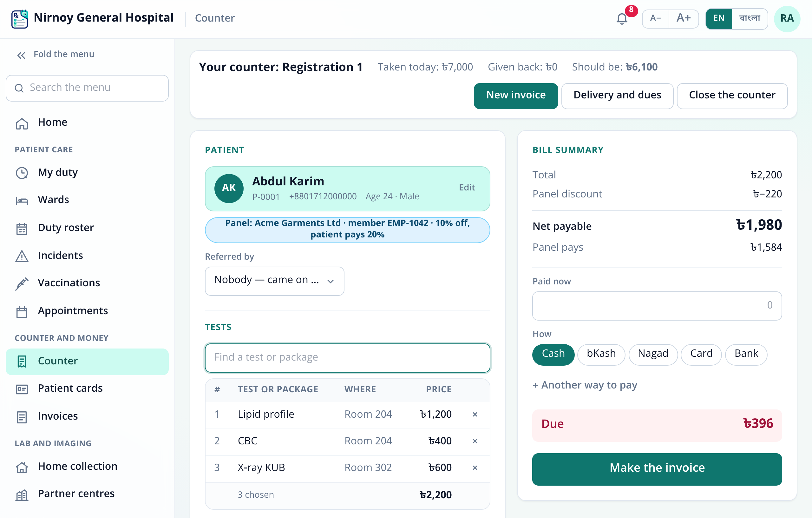The width and height of the screenshot is (812, 518).
Task: Click the Invoices document icon
Action: pos(22,417)
